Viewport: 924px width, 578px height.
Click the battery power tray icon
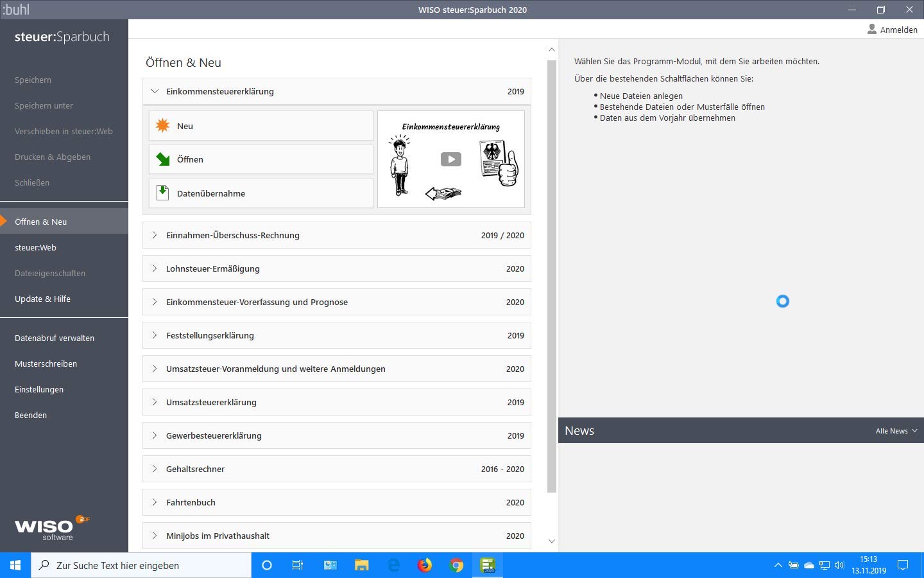(794, 565)
